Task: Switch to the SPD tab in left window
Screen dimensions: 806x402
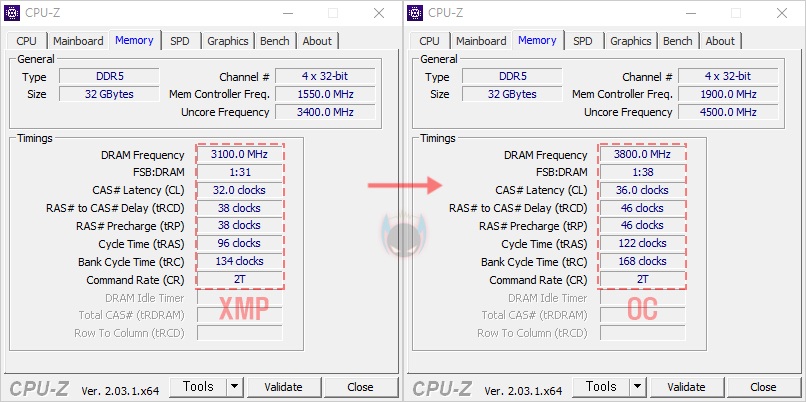Action: pos(179,41)
